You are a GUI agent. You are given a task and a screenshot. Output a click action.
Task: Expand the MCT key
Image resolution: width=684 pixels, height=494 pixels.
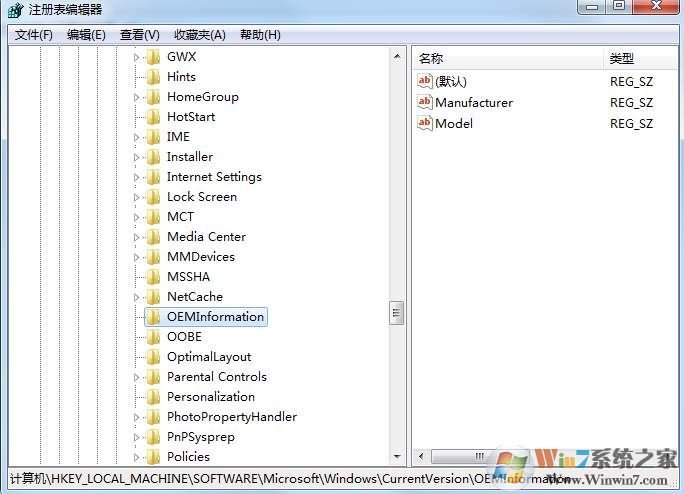click(x=137, y=217)
